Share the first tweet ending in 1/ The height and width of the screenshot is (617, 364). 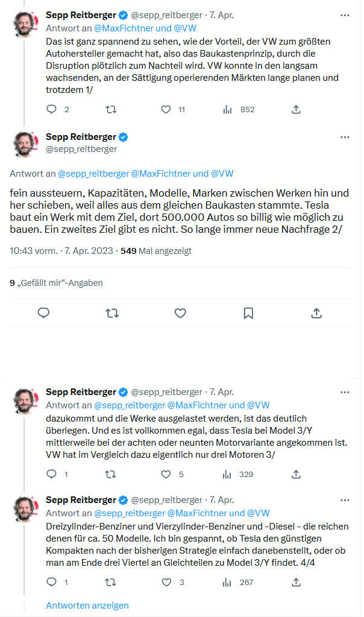(296, 110)
